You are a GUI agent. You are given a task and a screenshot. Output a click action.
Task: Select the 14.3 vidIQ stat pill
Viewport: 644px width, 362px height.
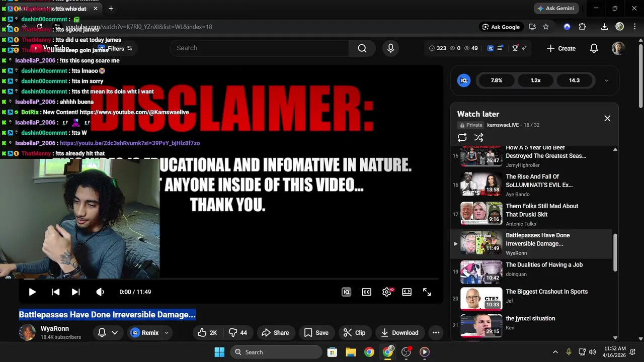(x=575, y=80)
